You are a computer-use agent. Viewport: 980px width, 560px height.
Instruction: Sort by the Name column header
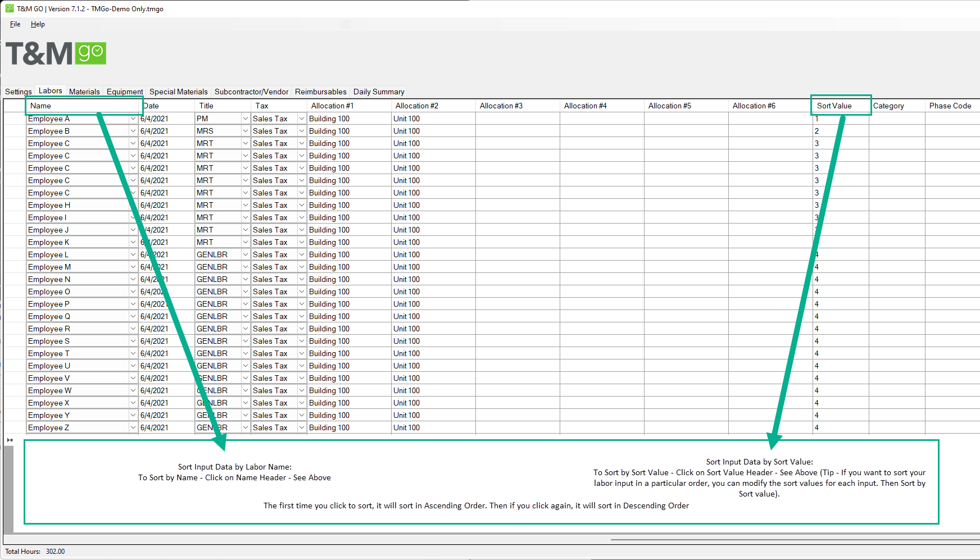tap(83, 106)
